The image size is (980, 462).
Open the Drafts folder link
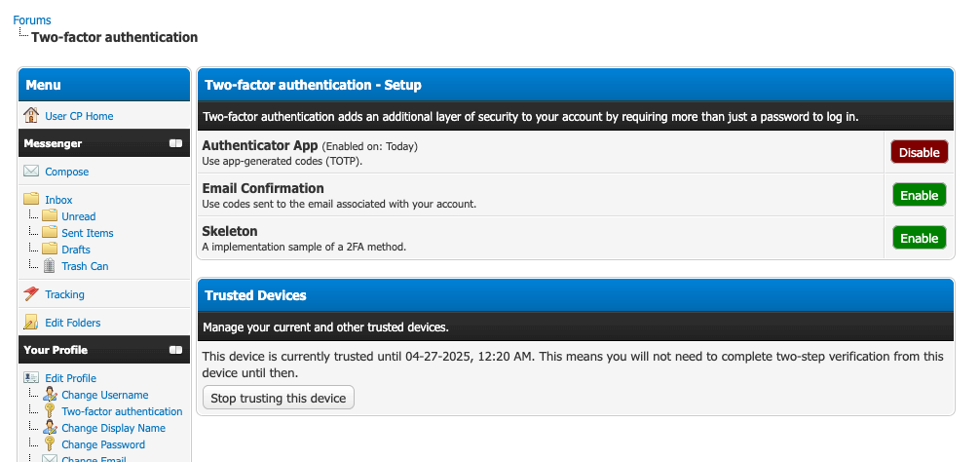76,250
